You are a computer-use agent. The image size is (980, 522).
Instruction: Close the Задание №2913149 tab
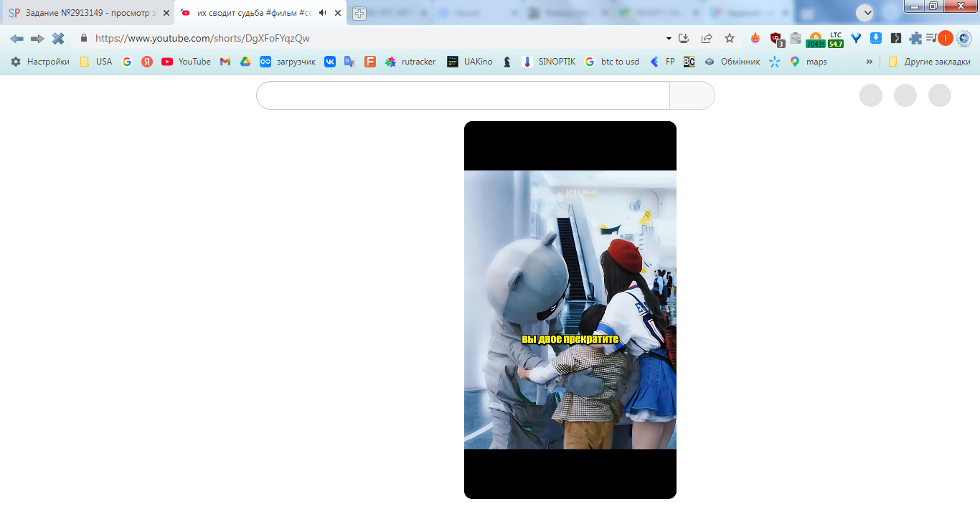(166, 13)
